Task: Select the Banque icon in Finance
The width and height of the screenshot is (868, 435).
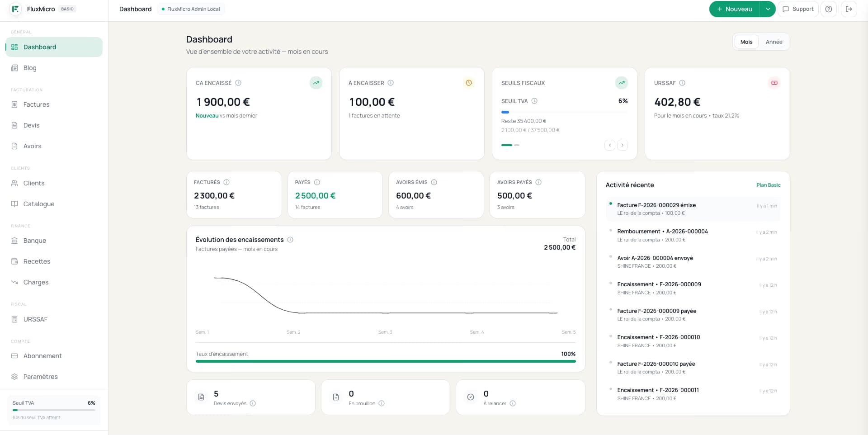Action: tap(14, 241)
